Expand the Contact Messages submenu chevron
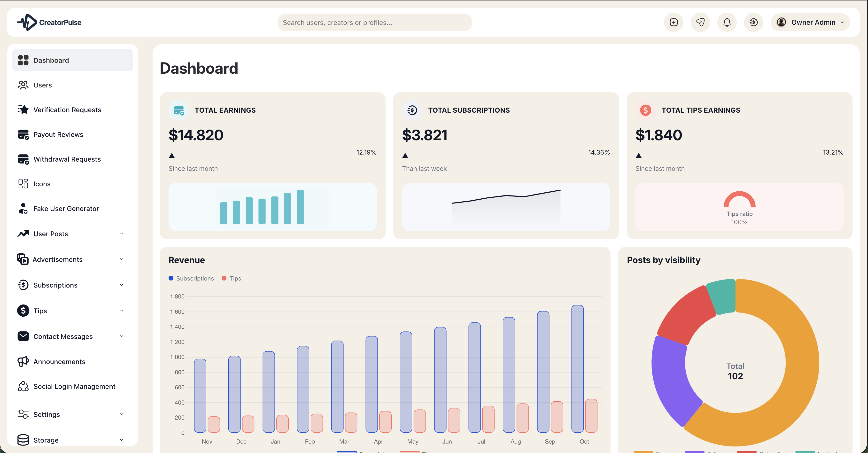 point(122,336)
